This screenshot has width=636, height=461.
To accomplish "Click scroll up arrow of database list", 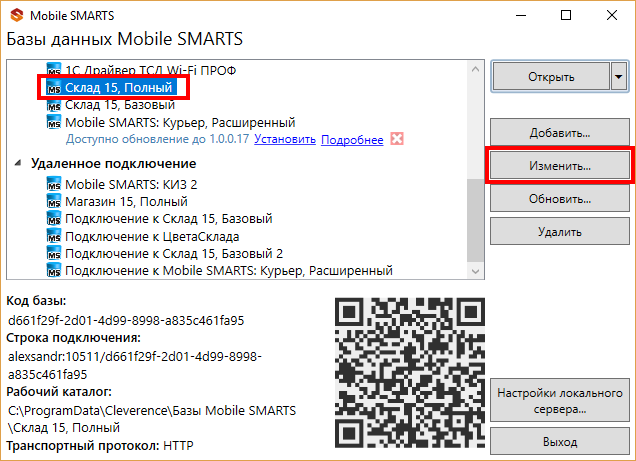I will coord(475,69).
